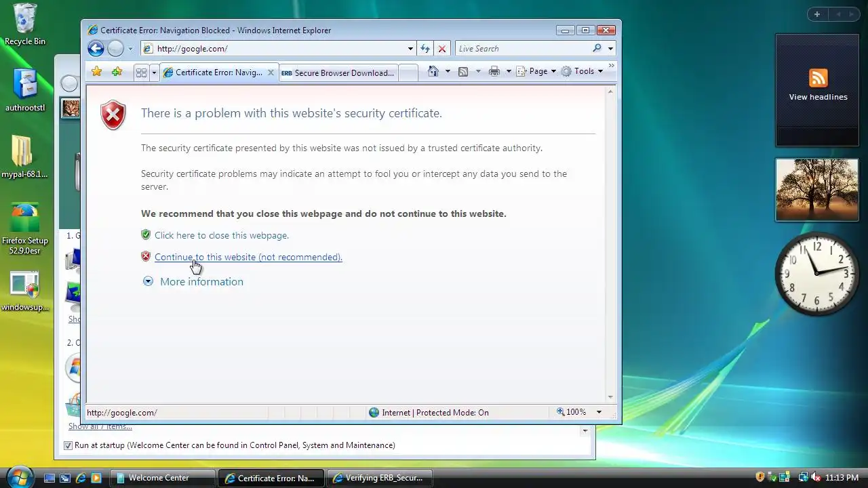The image size is (868, 488).
Task: Click the Add to Favorites icon
Action: point(117,72)
